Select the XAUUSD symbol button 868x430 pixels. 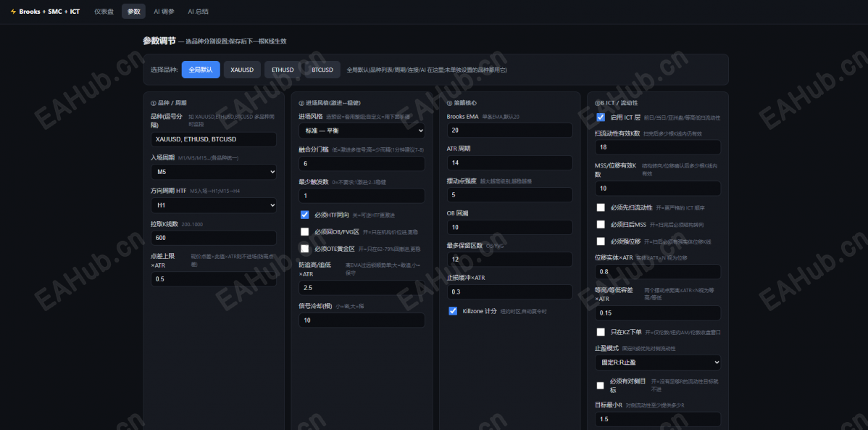point(242,70)
